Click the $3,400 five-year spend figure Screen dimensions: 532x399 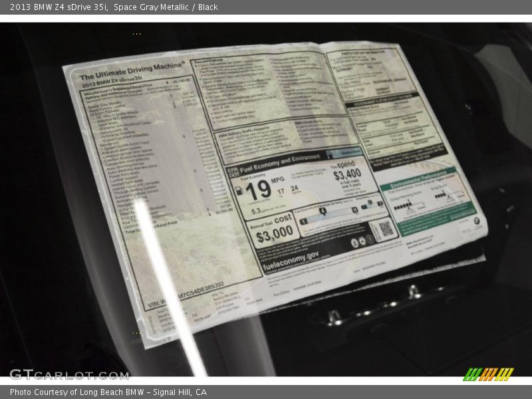[x=346, y=174]
